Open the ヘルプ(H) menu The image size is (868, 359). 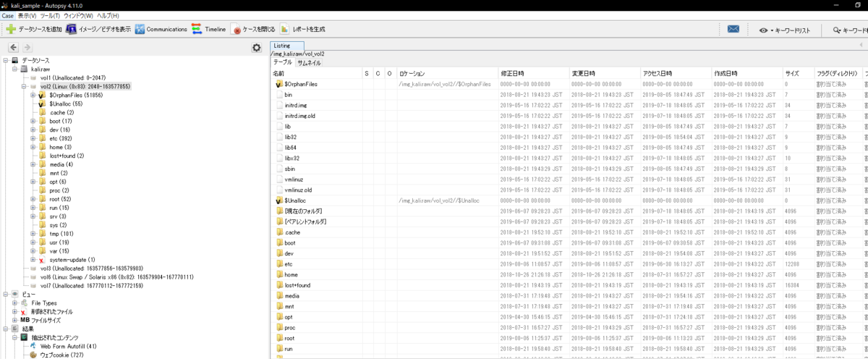coord(108,15)
